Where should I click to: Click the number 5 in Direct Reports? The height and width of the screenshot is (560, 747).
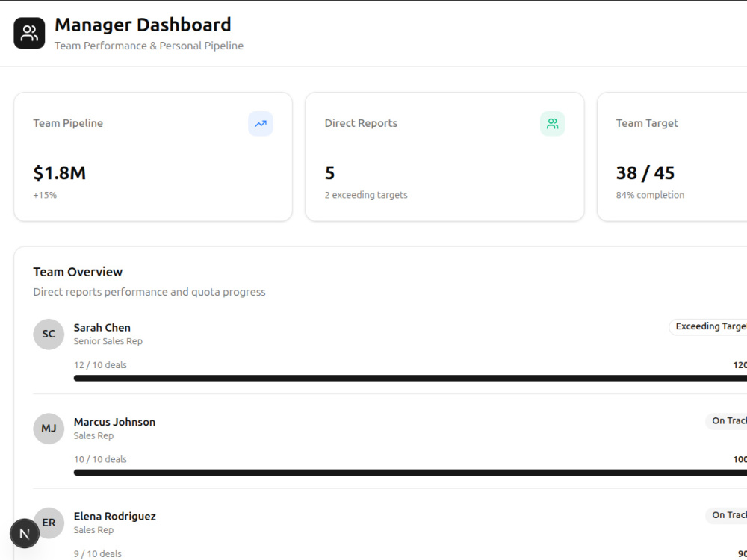pos(329,173)
